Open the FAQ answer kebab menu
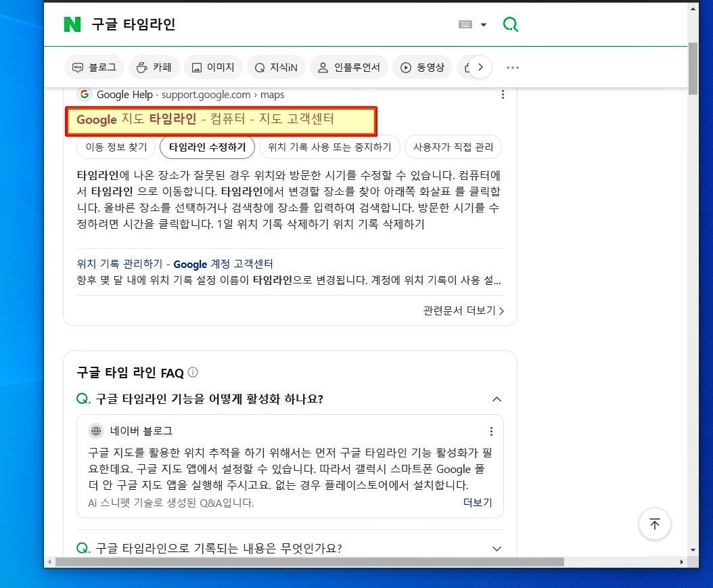The height and width of the screenshot is (588, 713). point(491,431)
